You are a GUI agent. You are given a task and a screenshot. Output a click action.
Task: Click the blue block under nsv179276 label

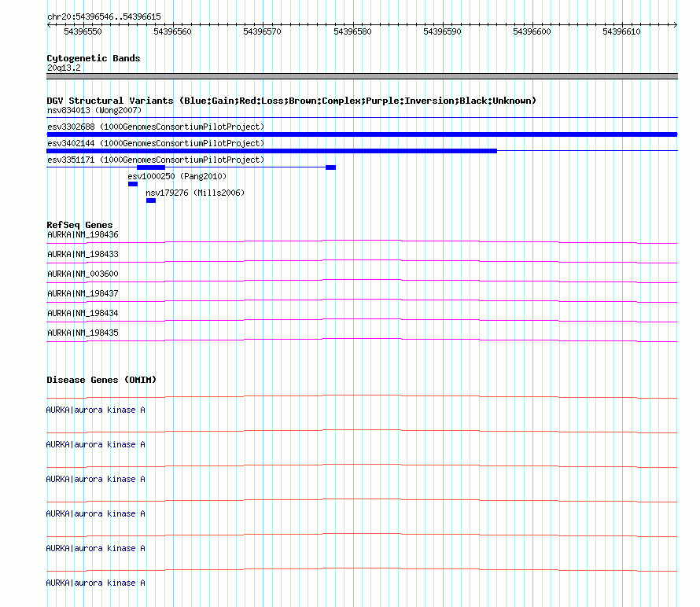(x=151, y=200)
